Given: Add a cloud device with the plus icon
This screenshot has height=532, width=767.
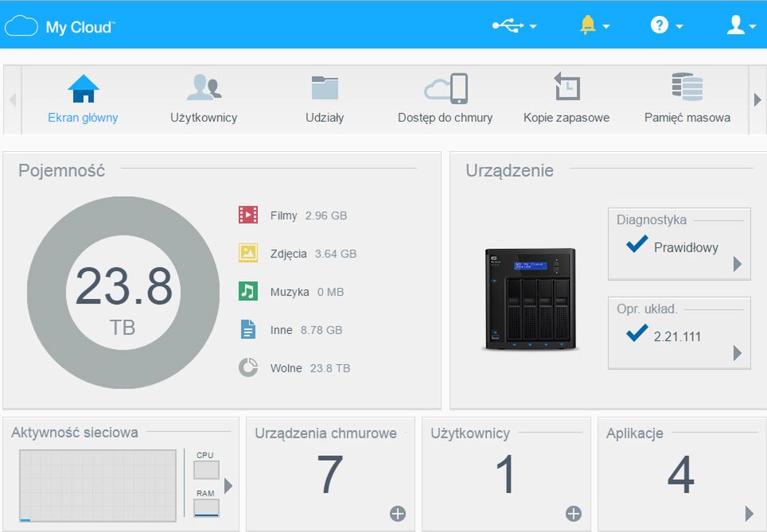Looking at the screenshot, I should [398, 514].
